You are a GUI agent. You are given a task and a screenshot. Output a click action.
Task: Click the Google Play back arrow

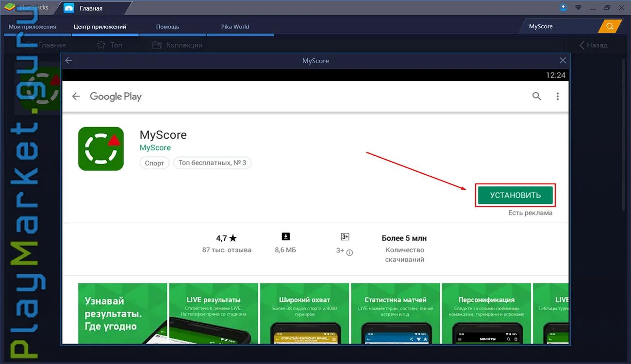[76, 97]
